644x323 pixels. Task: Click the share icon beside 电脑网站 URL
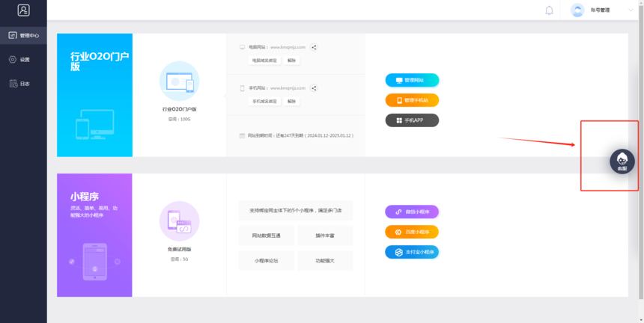tap(314, 47)
